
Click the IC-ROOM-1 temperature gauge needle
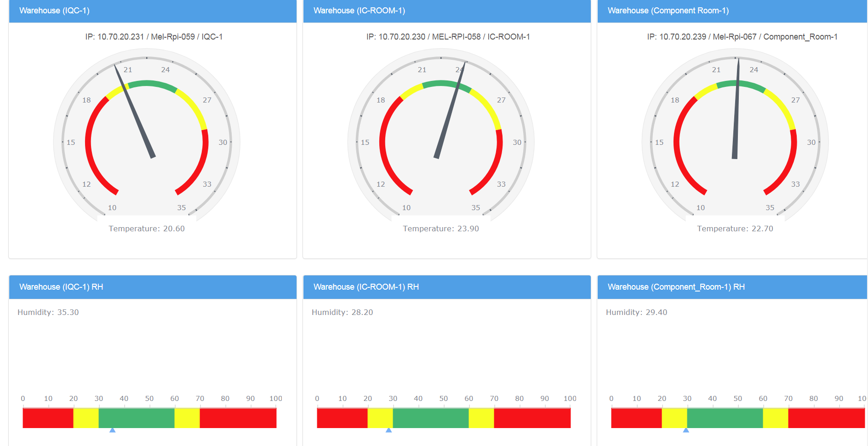click(450, 110)
